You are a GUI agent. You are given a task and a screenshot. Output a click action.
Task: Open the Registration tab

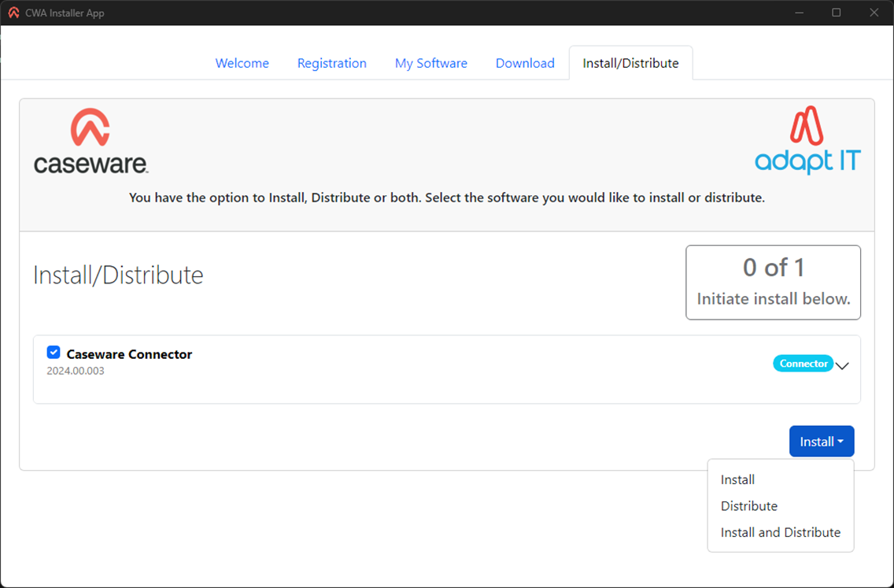pyautogui.click(x=331, y=63)
